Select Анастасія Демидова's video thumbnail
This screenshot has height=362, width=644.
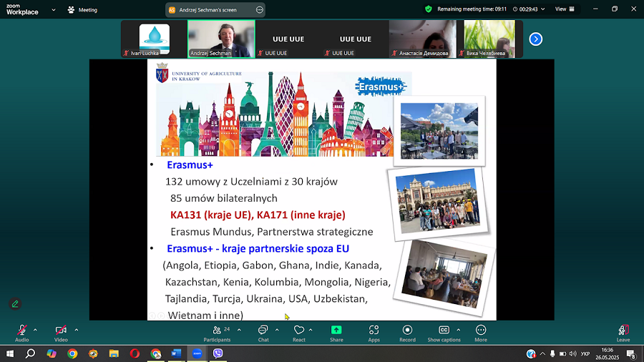click(x=422, y=39)
